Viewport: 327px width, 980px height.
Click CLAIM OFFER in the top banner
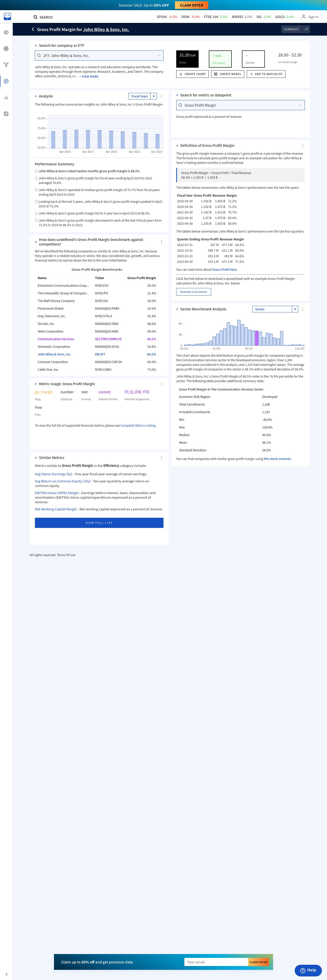click(192, 5)
